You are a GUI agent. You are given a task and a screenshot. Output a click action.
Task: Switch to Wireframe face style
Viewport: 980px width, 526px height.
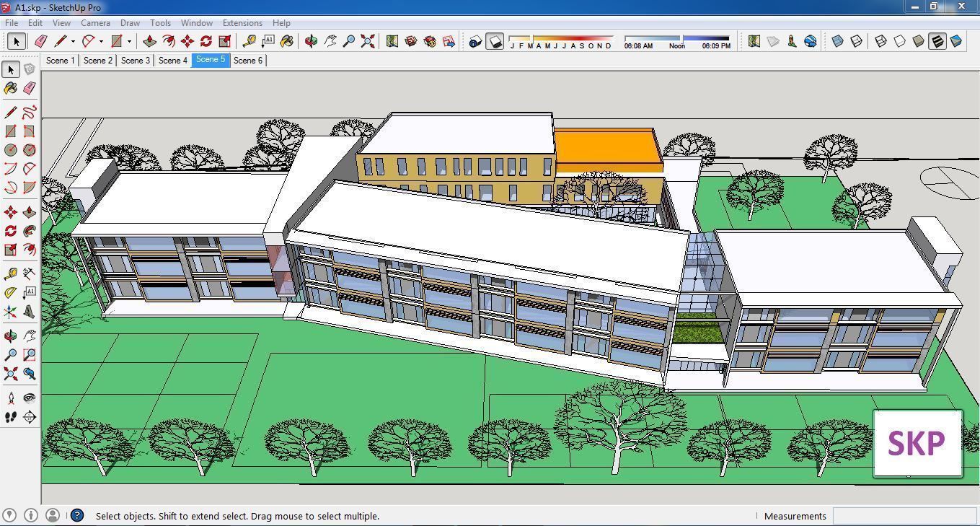pyautogui.click(x=880, y=41)
